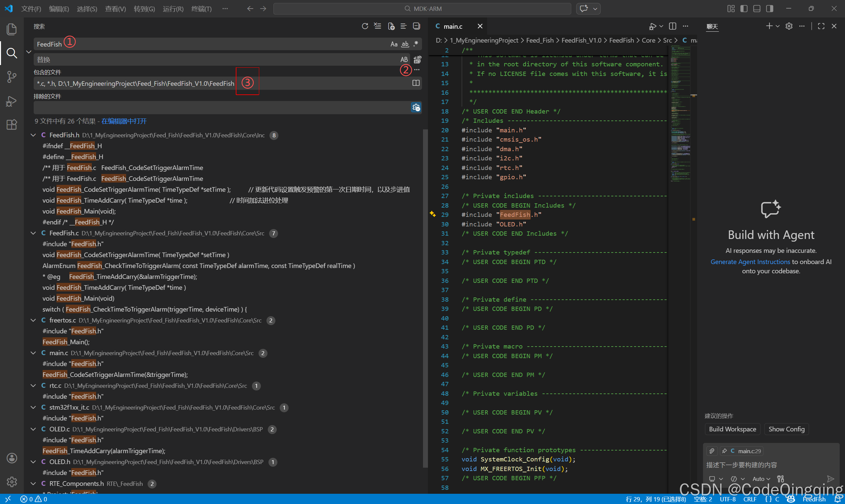
Task: Toggle Use Regular Expression for search
Action: tap(416, 44)
